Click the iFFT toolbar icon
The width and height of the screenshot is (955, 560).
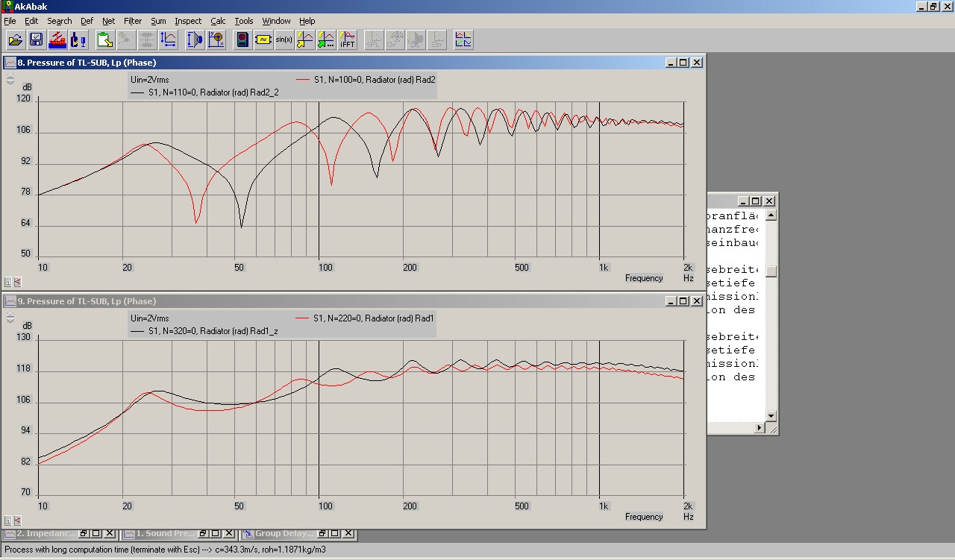[x=347, y=40]
